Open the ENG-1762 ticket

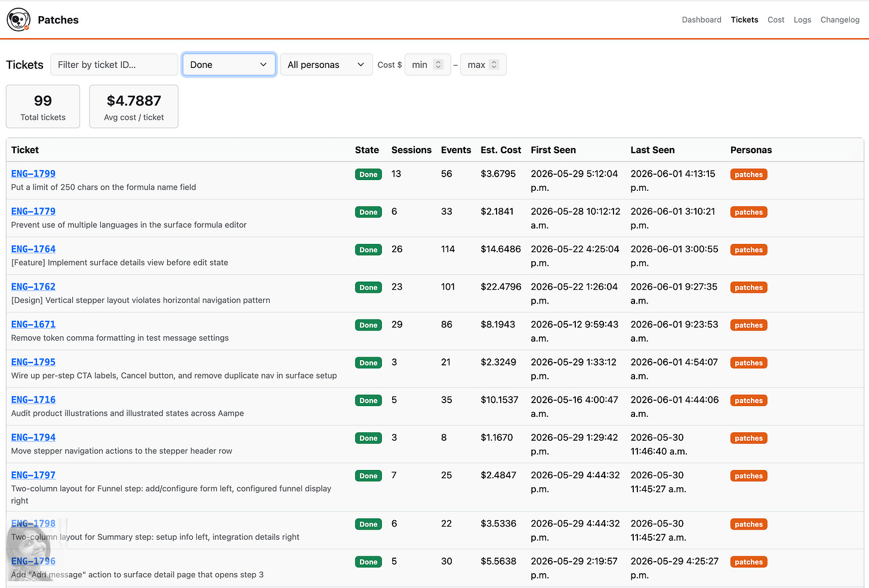click(x=33, y=286)
